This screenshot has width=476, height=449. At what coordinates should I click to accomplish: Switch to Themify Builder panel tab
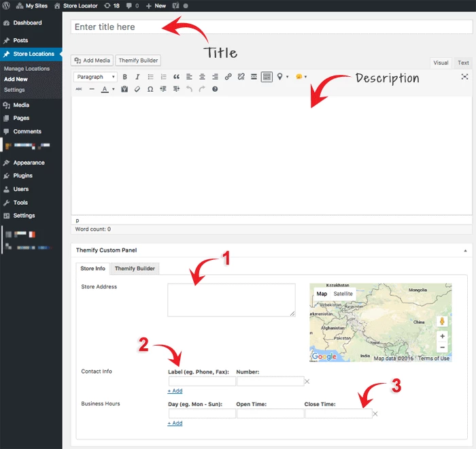click(135, 269)
